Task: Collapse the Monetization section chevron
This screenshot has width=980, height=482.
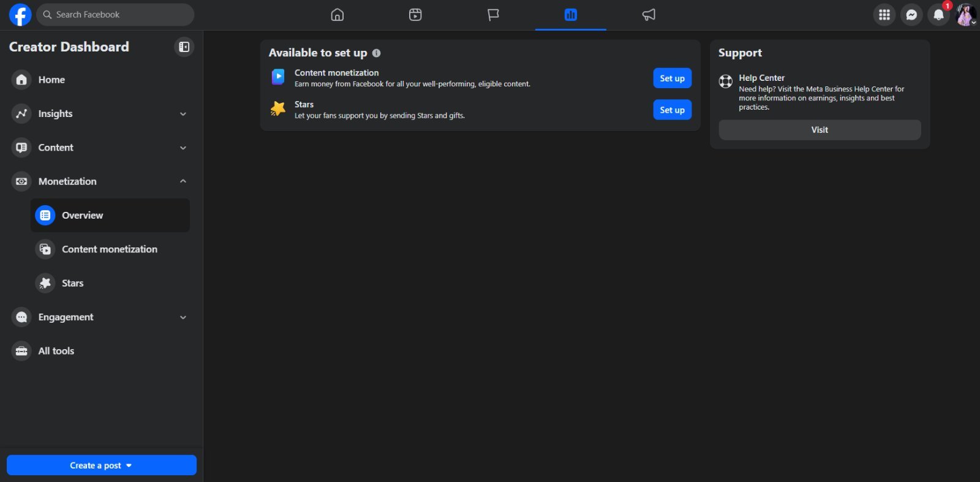Action: (183, 181)
